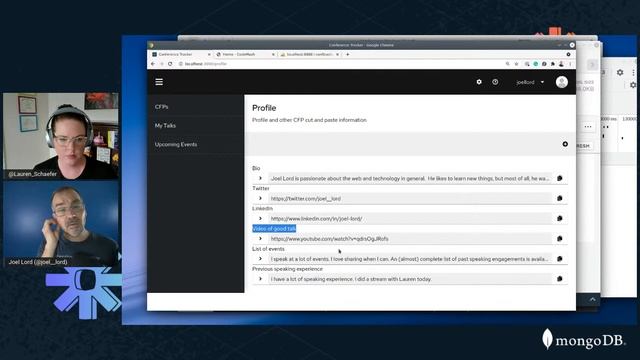Click the REFRESH button in background window
The width and height of the screenshot is (640, 360).
point(583,146)
